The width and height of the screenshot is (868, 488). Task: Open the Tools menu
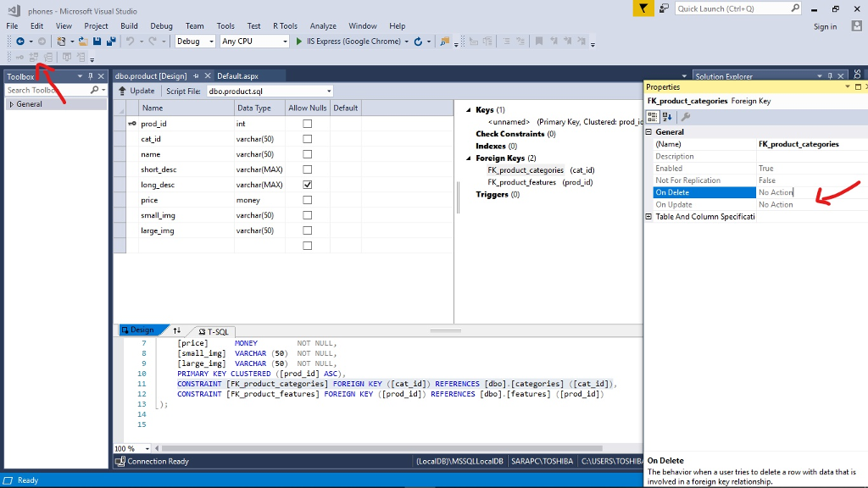[x=225, y=26]
